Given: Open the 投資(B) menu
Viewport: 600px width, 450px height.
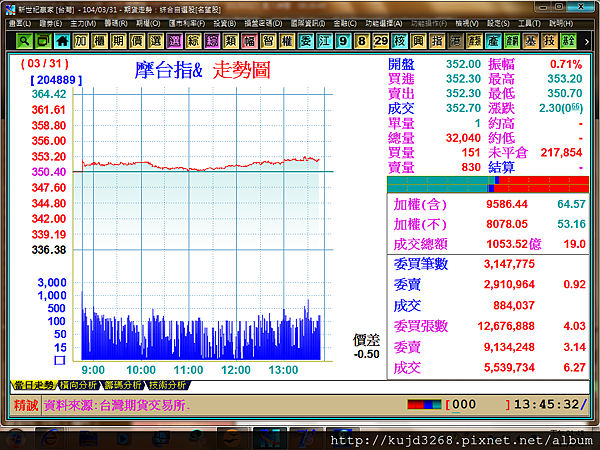Looking at the screenshot, I should 225,24.
